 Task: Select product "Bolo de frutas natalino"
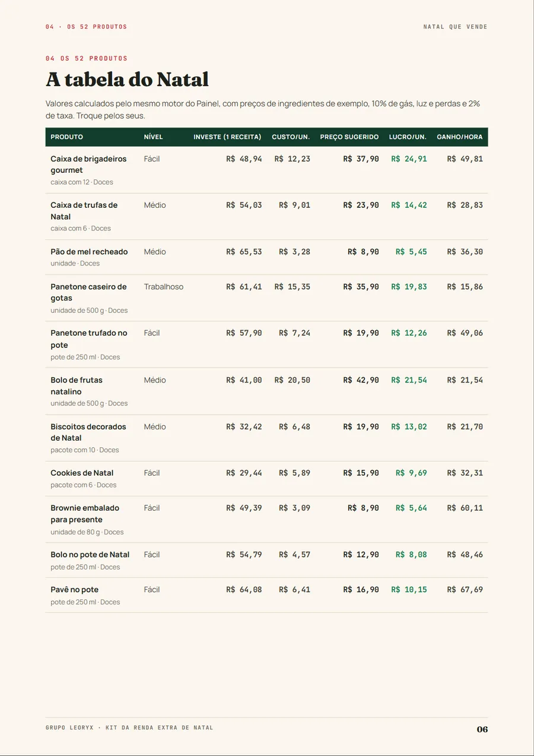[77, 386]
